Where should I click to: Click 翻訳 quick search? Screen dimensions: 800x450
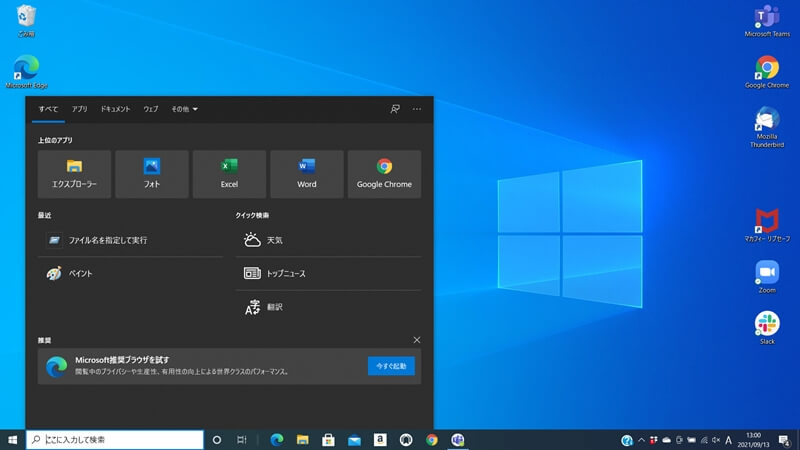click(329, 307)
